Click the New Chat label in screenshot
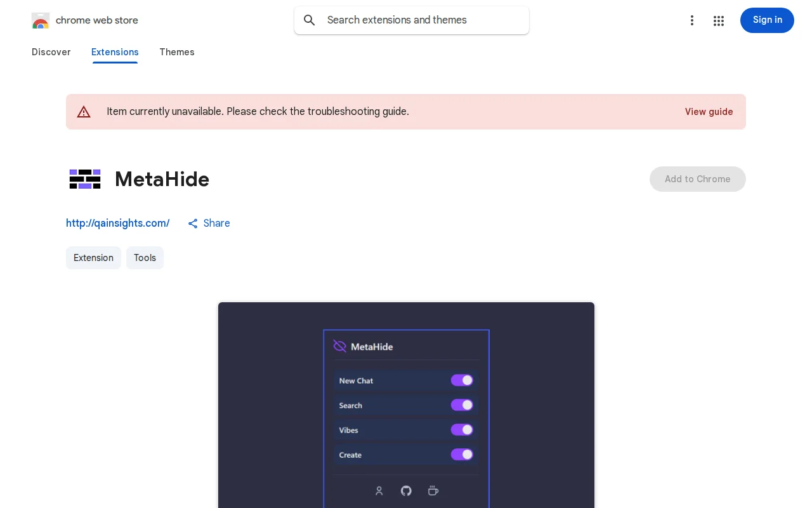Screen dimensions: 812x508 pyautogui.click(x=356, y=381)
